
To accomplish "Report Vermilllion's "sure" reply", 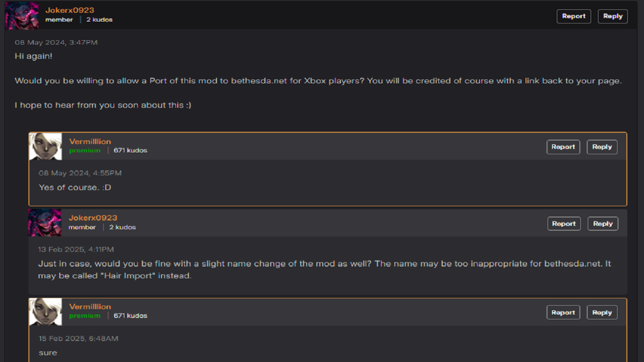I will pyautogui.click(x=563, y=313).
